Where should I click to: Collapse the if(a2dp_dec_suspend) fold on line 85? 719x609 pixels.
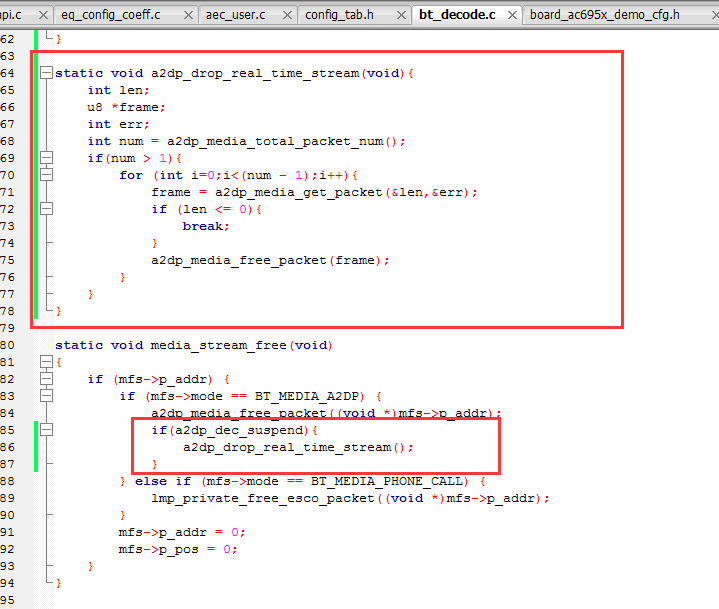(46, 430)
